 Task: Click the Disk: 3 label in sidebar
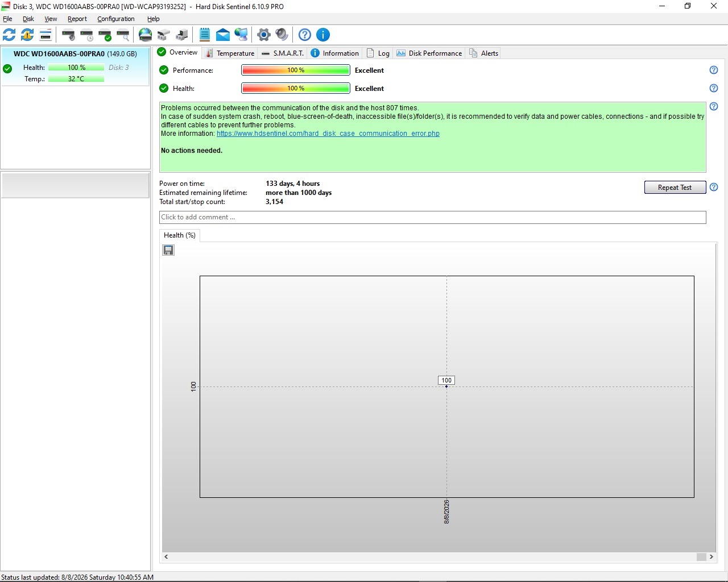[x=119, y=68]
